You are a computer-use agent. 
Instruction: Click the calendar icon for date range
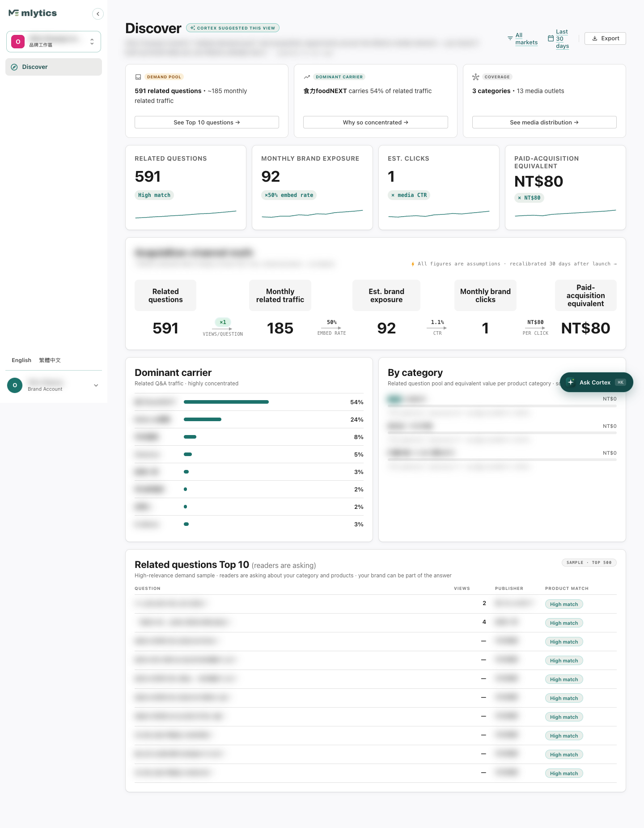[551, 38]
